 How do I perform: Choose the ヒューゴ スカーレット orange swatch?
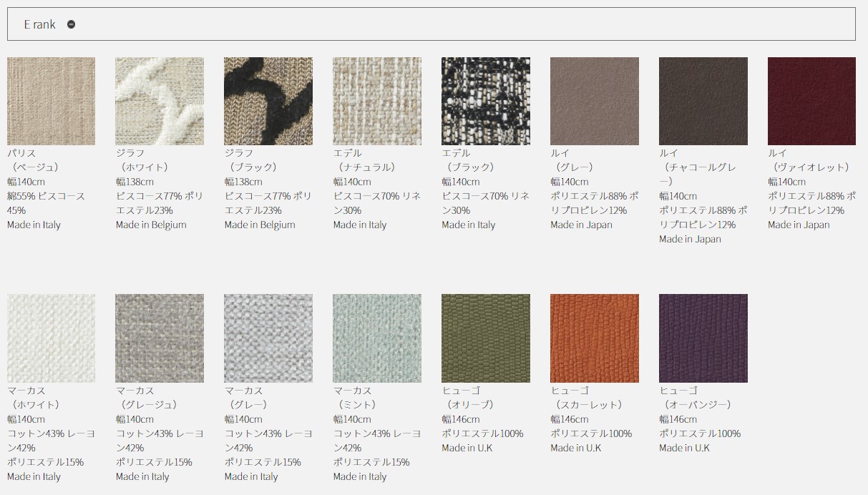click(595, 338)
